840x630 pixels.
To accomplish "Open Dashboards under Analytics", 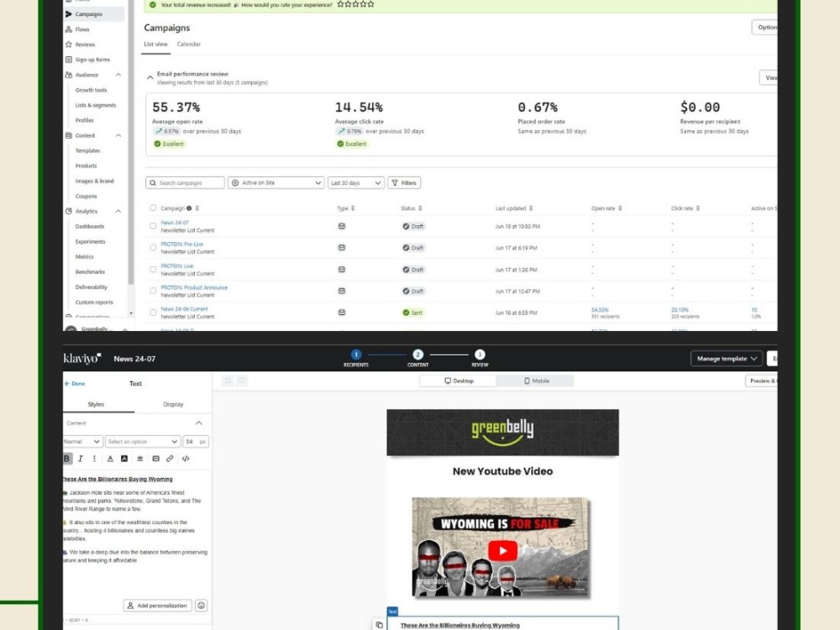I will (90, 226).
